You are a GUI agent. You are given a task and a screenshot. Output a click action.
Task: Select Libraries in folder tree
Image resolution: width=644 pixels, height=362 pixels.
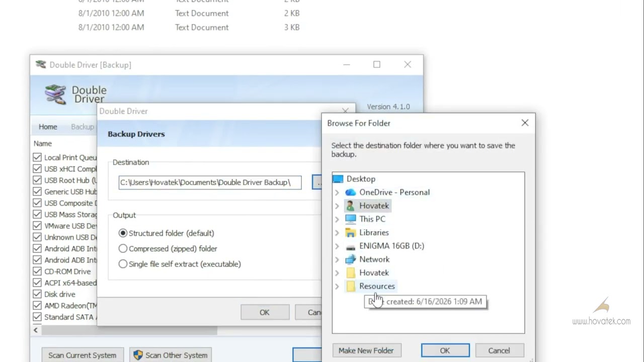point(374,233)
